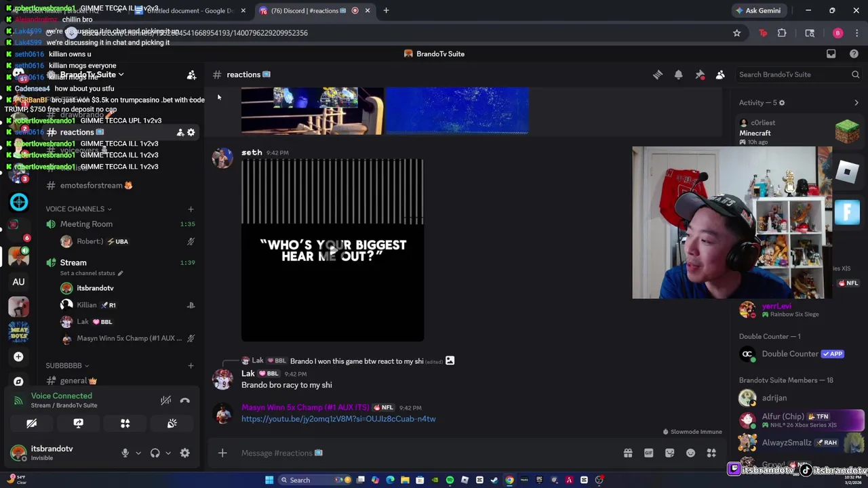
Task: Open headphone output options arrow
Action: click(168, 453)
